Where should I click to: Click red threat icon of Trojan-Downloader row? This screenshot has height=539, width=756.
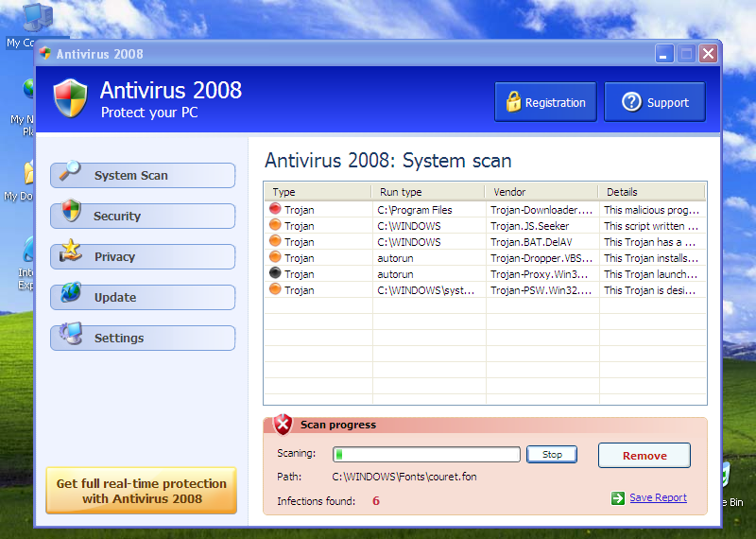(275, 208)
